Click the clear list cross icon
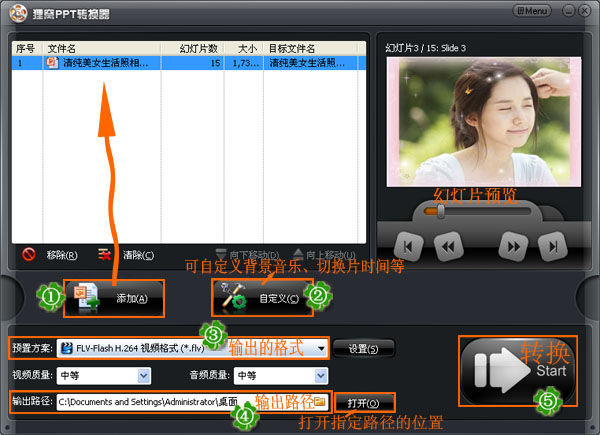This screenshot has width=600, height=435. coord(104,254)
